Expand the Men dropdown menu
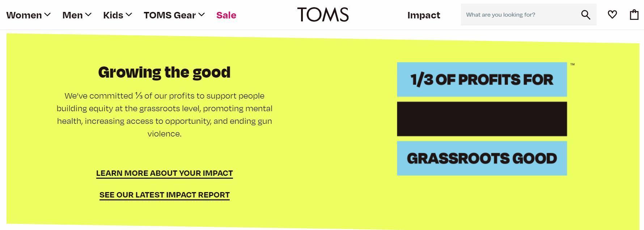The image size is (644, 230). 77,15
